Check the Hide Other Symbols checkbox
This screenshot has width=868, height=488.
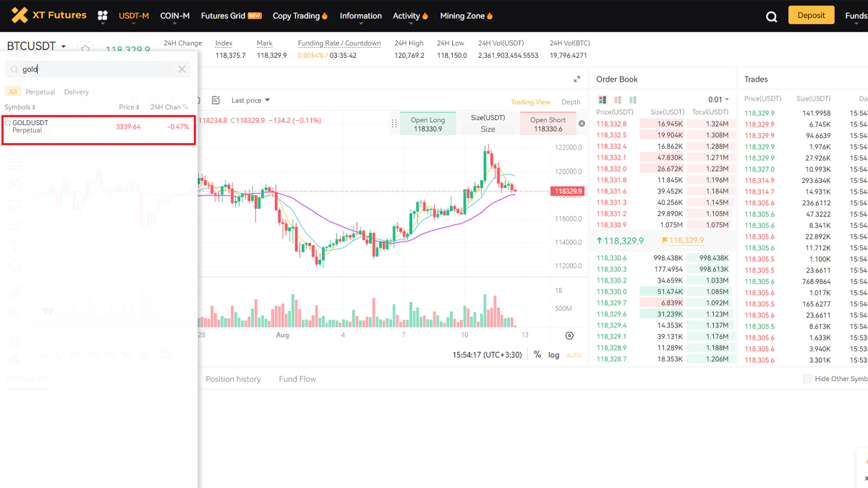[807, 379]
